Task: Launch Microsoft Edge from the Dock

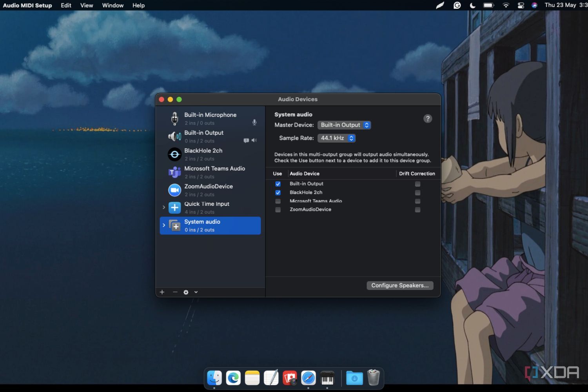Action: pyautogui.click(x=233, y=378)
